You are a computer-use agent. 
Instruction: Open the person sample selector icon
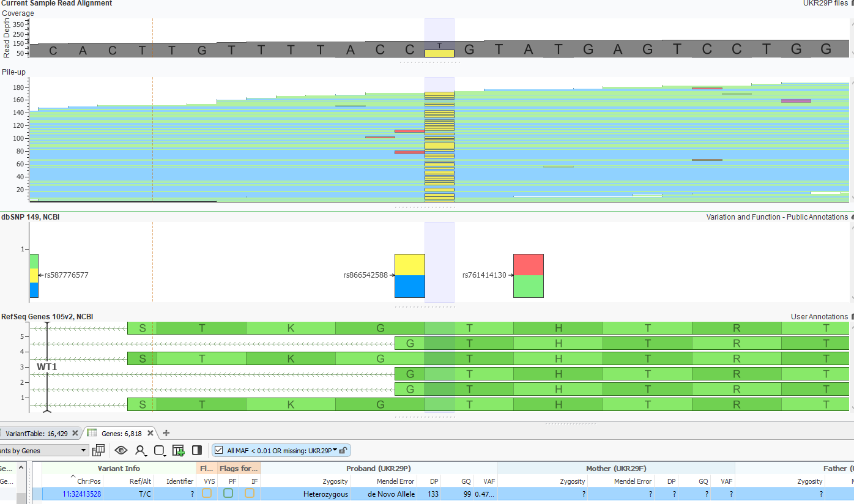click(x=141, y=451)
